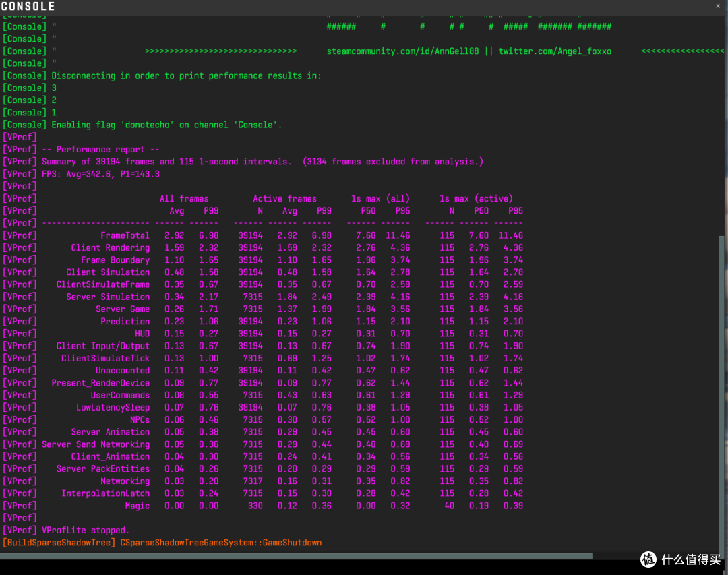The width and height of the screenshot is (728, 575).
Task: Click the '1s max (all)' column header
Action: click(x=380, y=199)
